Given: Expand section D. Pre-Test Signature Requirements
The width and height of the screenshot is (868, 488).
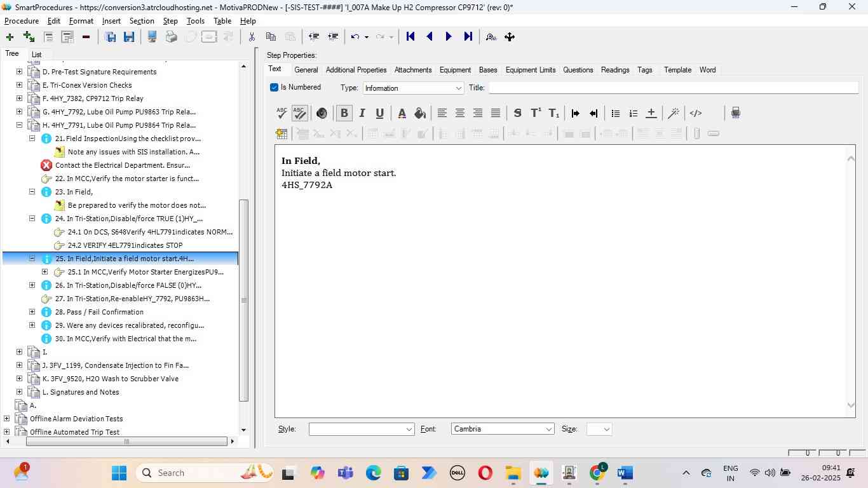Looking at the screenshot, I should [19, 72].
